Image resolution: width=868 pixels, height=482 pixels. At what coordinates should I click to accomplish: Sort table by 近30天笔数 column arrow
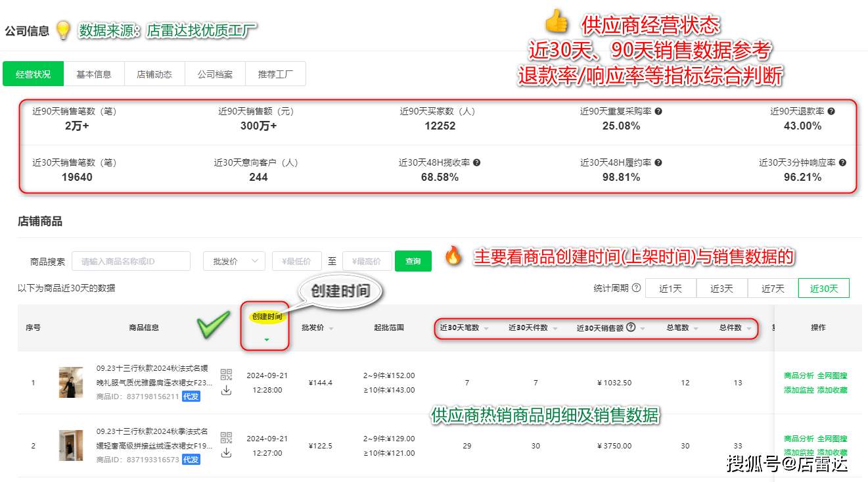pyautogui.click(x=486, y=328)
